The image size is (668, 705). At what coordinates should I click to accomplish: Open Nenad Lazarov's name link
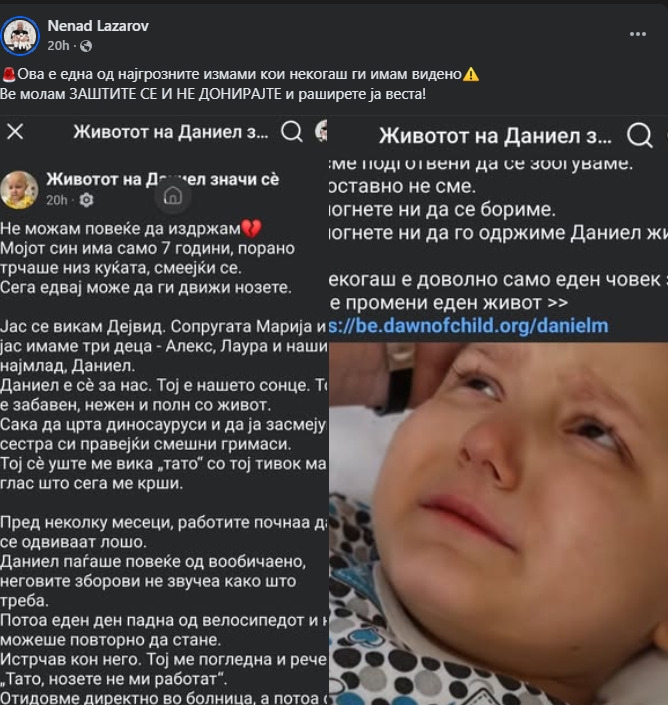coord(98,26)
